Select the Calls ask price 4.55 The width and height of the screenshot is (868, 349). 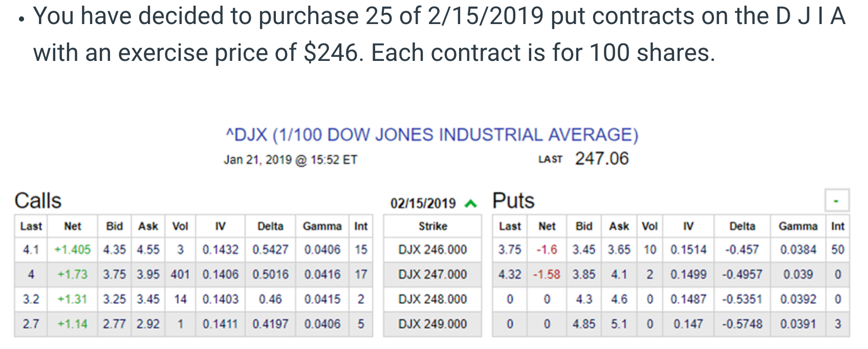148,250
